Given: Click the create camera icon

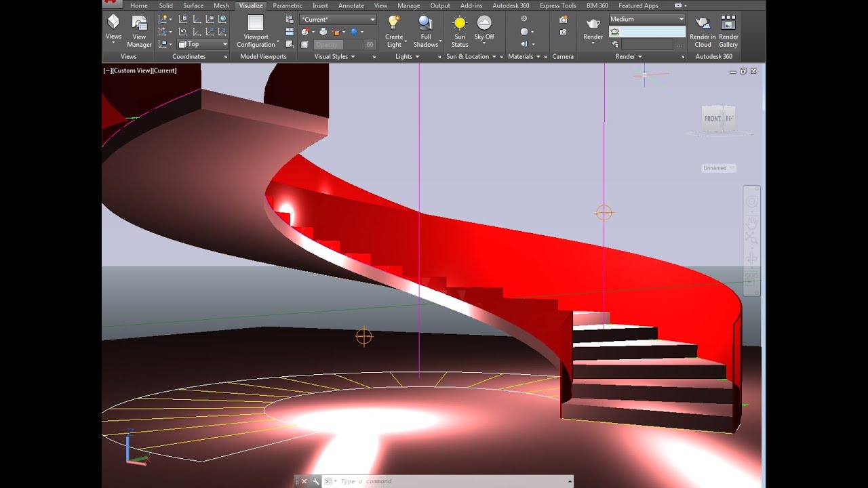Looking at the screenshot, I should pyautogui.click(x=563, y=20).
